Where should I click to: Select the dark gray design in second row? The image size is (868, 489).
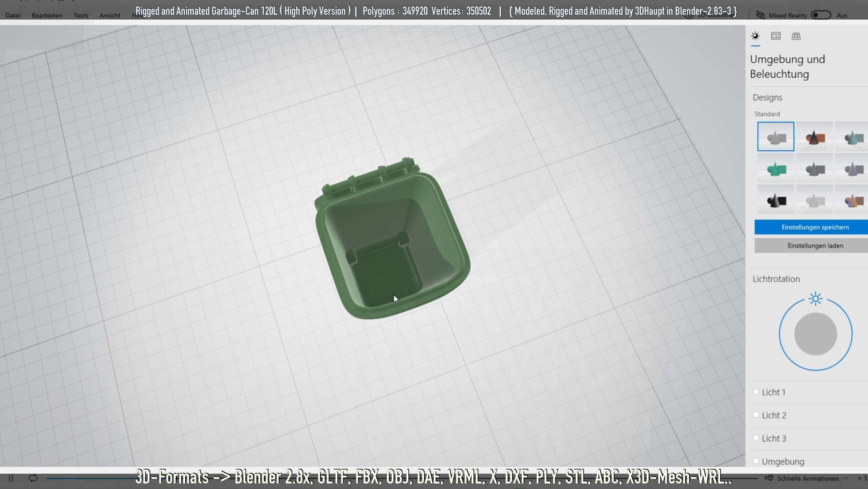[x=815, y=168]
